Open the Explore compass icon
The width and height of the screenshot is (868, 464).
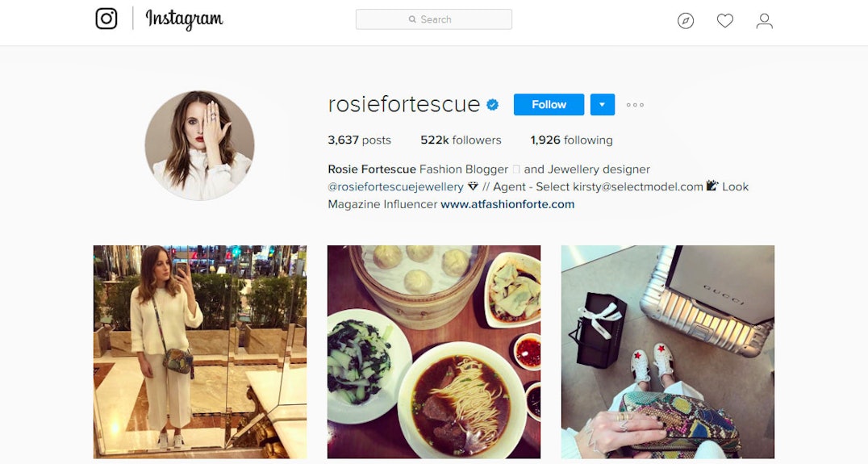[686, 21]
